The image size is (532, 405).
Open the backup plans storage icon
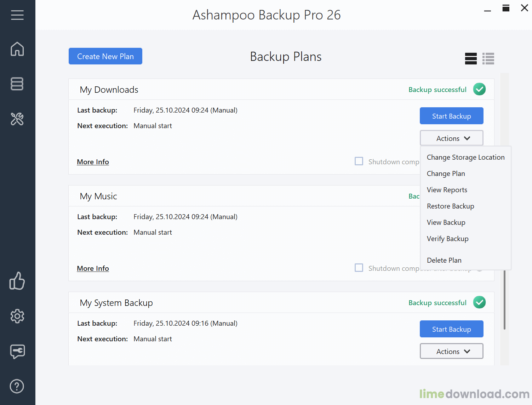(17, 84)
